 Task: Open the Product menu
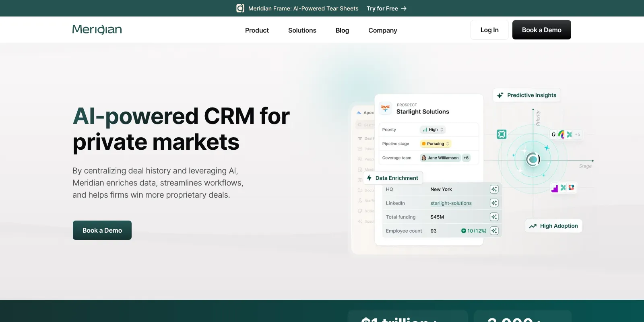tap(257, 30)
